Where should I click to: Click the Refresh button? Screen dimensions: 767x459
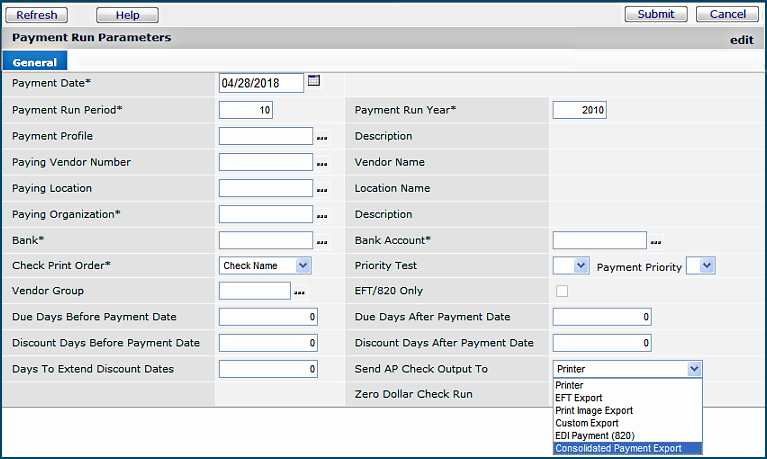(37, 15)
